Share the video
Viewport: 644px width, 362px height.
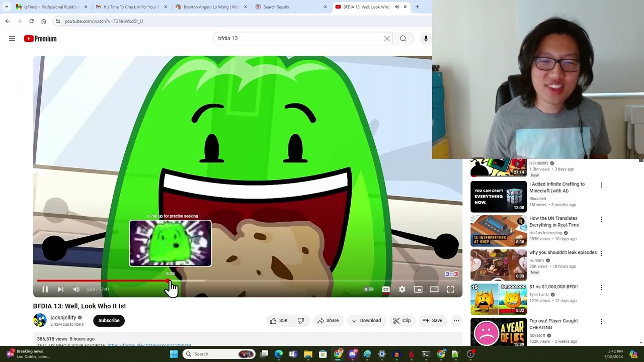328,321
